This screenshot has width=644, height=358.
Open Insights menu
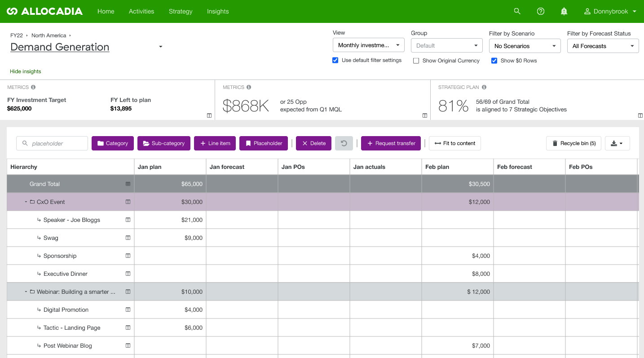[x=218, y=11]
